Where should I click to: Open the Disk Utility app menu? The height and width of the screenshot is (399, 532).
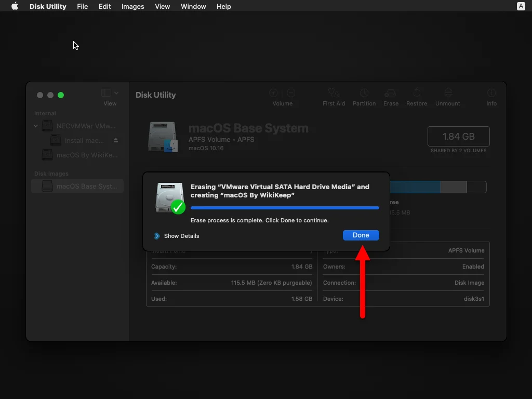coord(48,6)
